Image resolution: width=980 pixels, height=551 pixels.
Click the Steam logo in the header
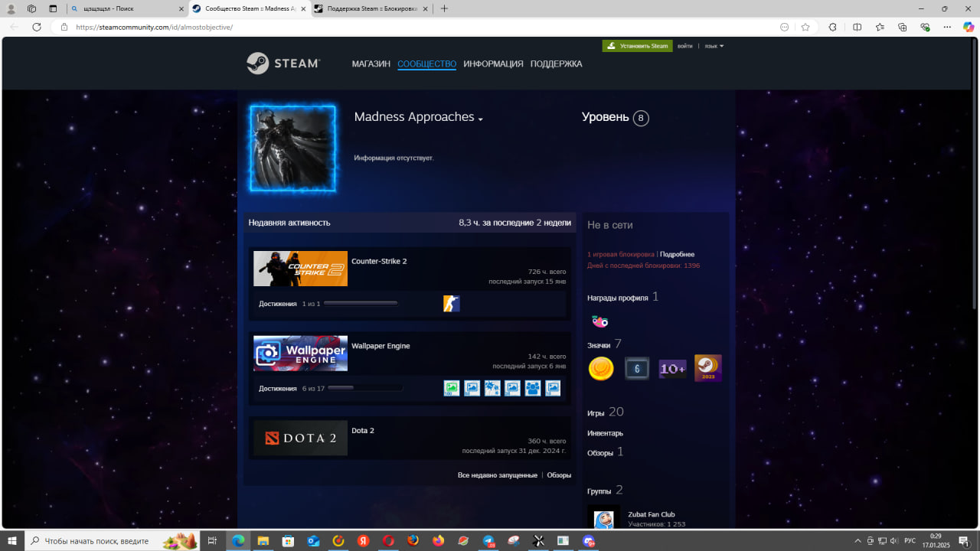tap(283, 64)
